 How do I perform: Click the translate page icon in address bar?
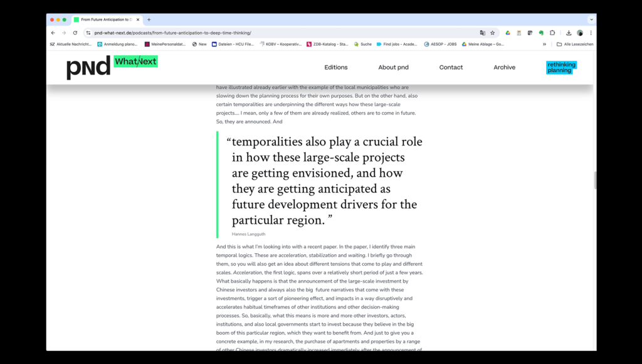click(482, 33)
